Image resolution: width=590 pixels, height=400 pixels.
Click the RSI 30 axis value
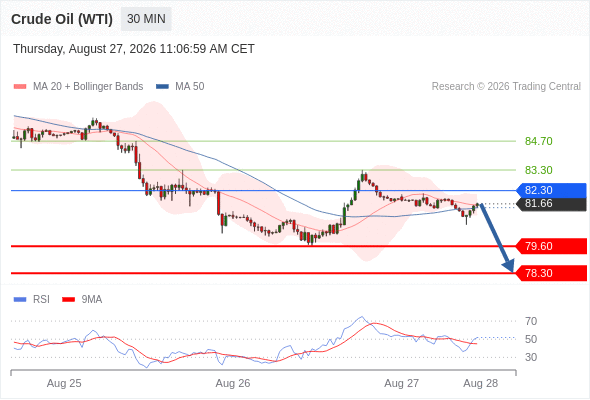tap(531, 357)
